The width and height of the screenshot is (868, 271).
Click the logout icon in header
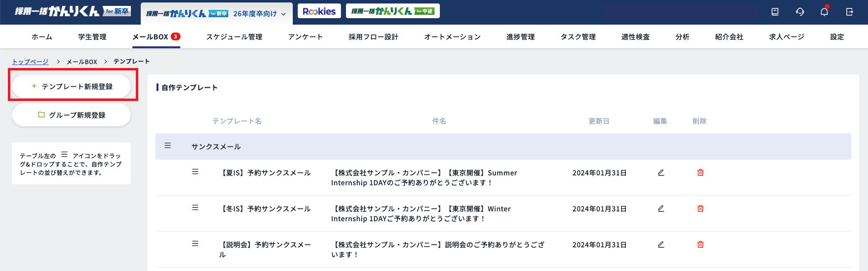[849, 12]
